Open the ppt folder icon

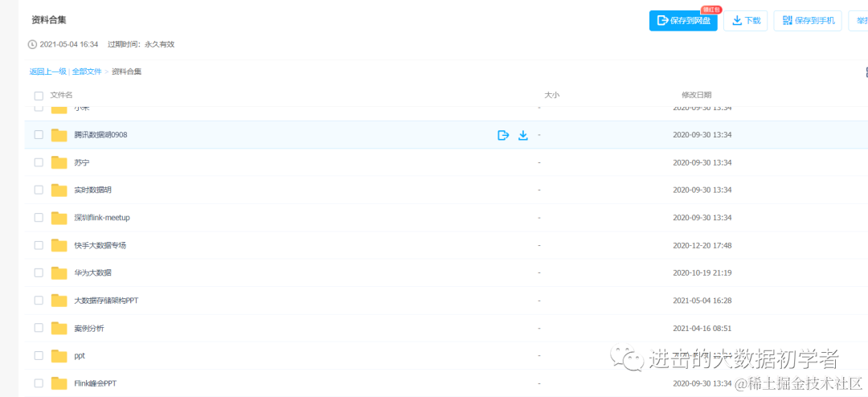point(59,355)
